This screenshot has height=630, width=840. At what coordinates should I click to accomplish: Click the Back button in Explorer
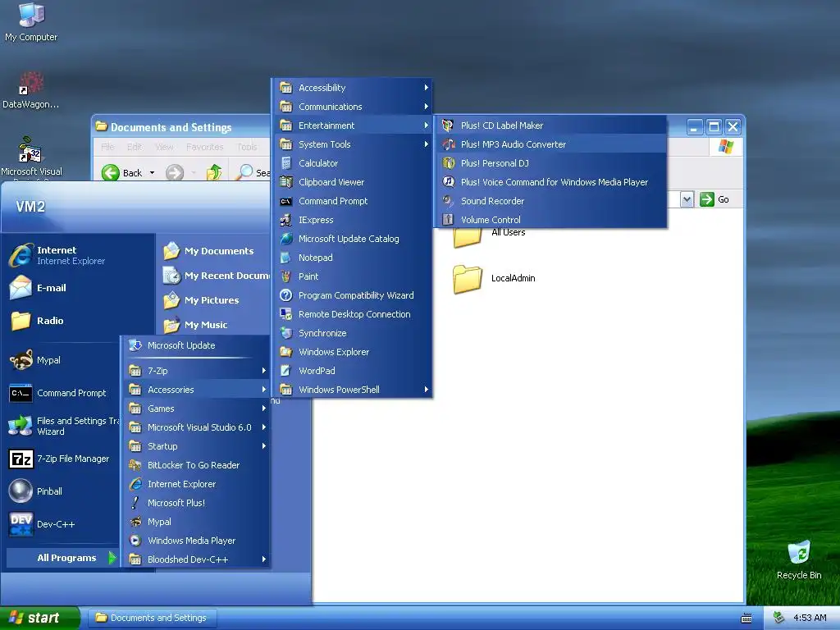tap(123, 172)
